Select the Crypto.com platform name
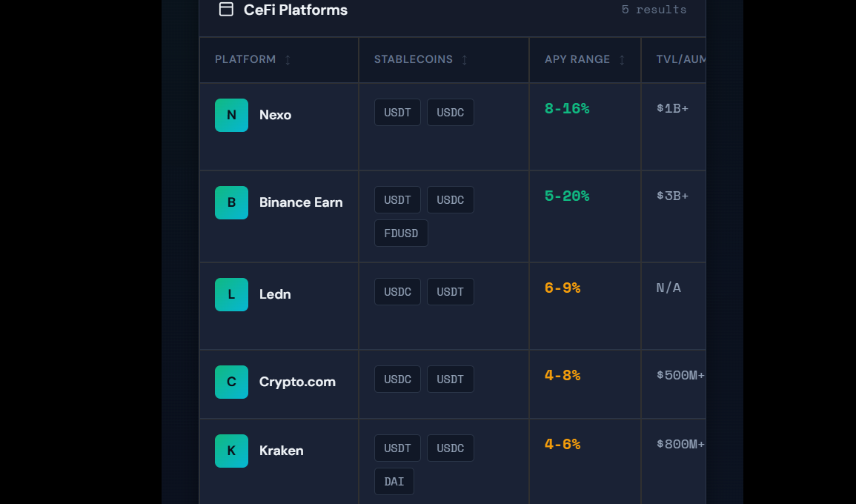Viewport: 856px width, 504px height. (x=297, y=382)
